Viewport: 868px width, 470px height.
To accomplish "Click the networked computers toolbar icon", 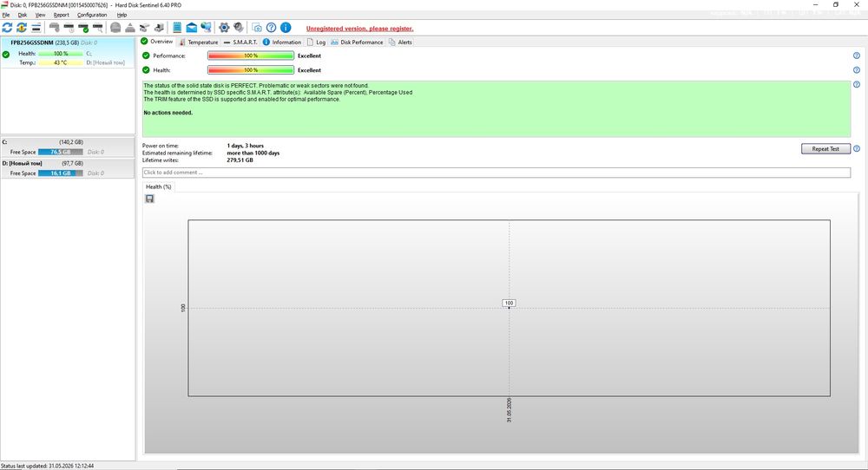I will pyautogui.click(x=206, y=27).
